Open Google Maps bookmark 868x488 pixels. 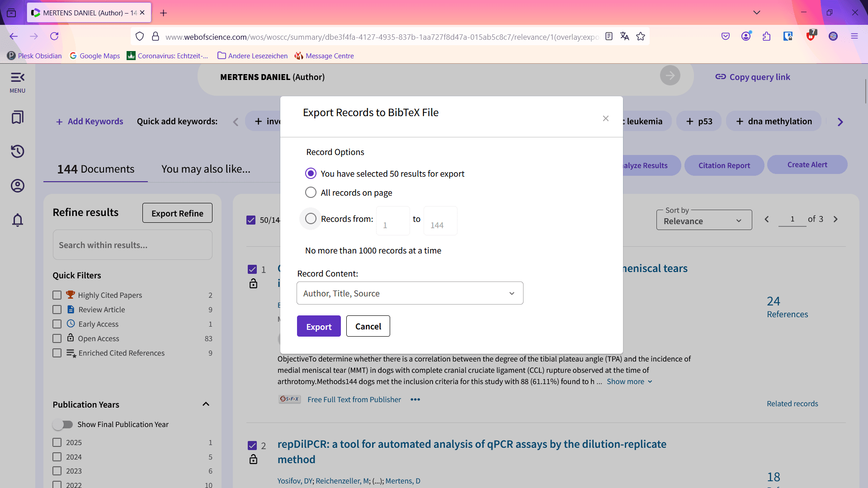point(95,56)
